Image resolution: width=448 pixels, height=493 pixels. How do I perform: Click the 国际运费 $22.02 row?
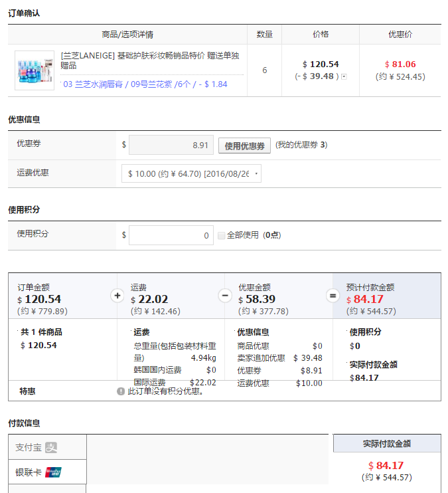coord(175,383)
